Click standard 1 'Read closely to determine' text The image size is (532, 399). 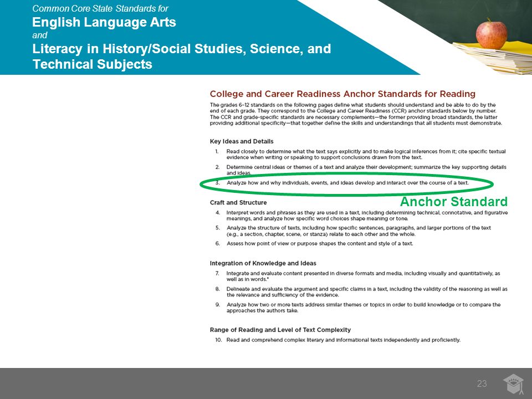(366, 155)
